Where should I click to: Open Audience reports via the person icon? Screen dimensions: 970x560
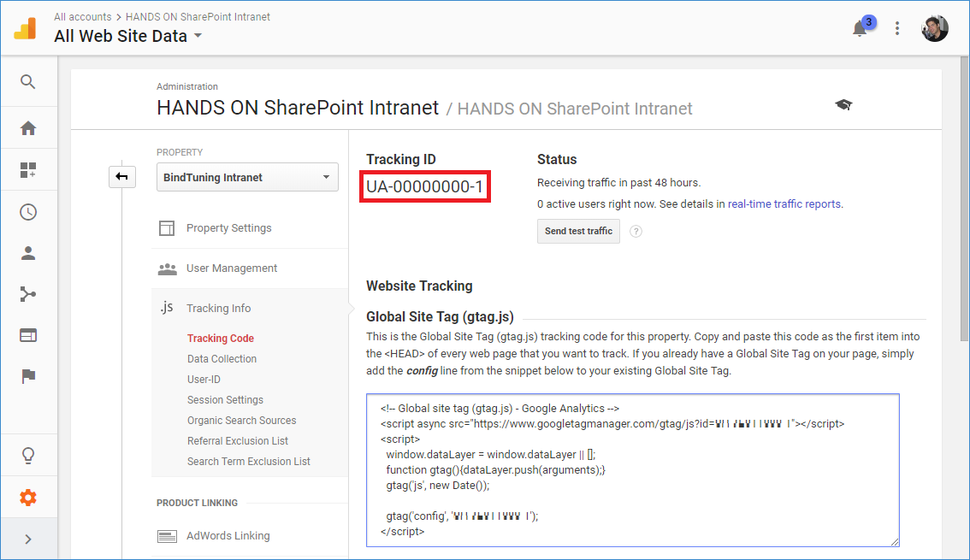[x=28, y=253]
